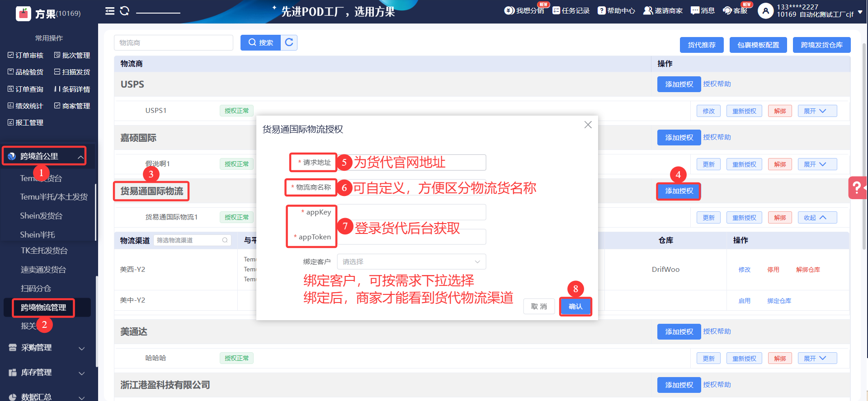Image resolution: width=868 pixels, height=401 pixels.
Task: Expand the USPS1 row with 展开
Action: click(x=817, y=111)
